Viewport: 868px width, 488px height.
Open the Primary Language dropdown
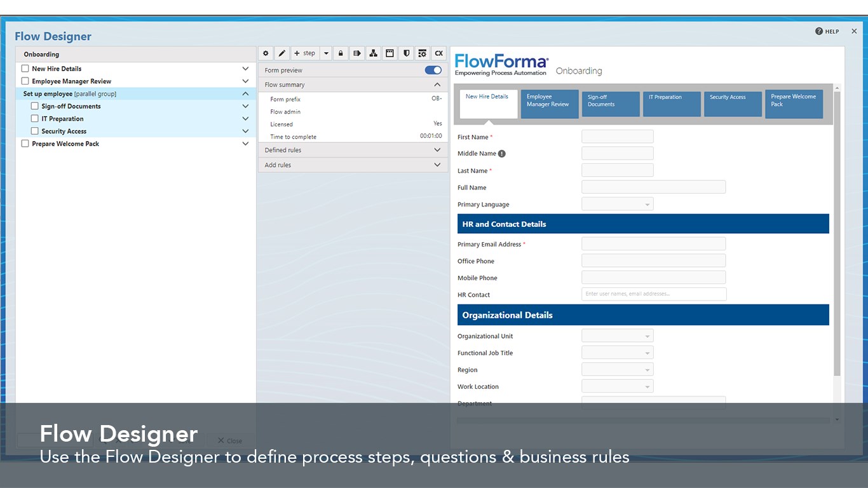coord(618,204)
